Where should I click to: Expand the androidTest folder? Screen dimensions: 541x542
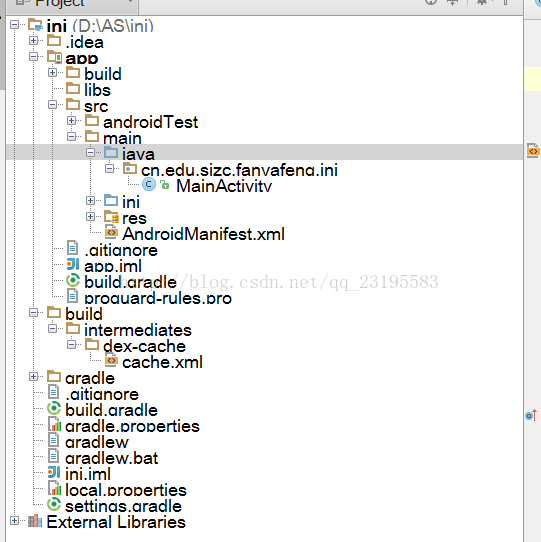point(72,120)
